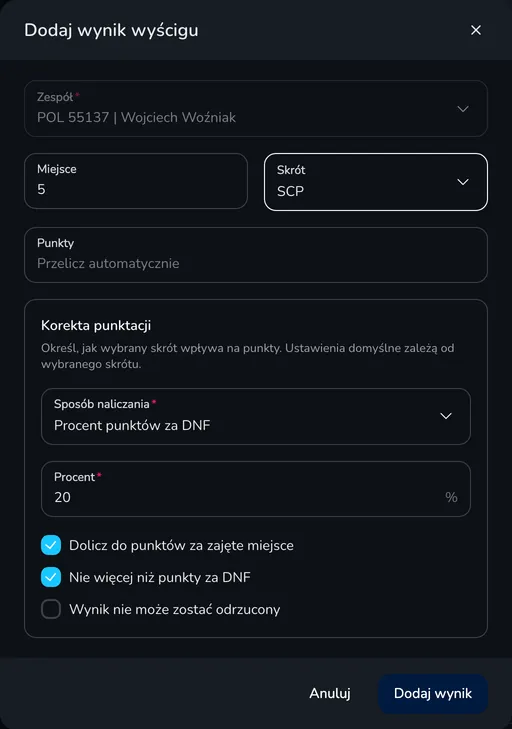
Task: Click the percent sign in Procent field
Action: (x=451, y=497)
